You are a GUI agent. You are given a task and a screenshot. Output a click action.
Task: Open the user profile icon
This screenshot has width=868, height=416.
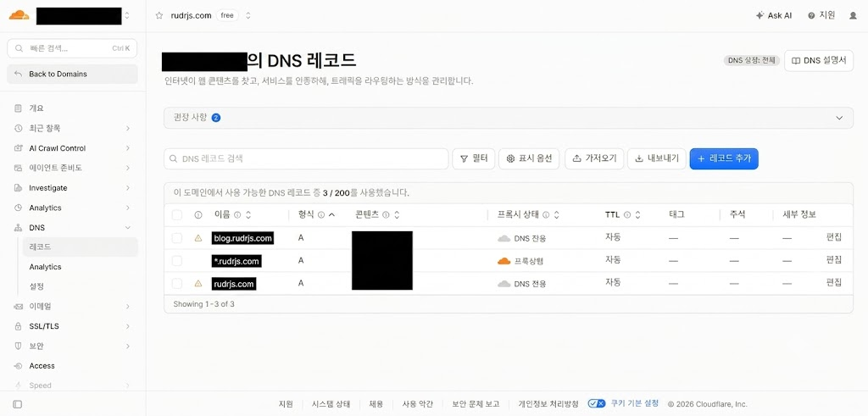click(853, 15)
